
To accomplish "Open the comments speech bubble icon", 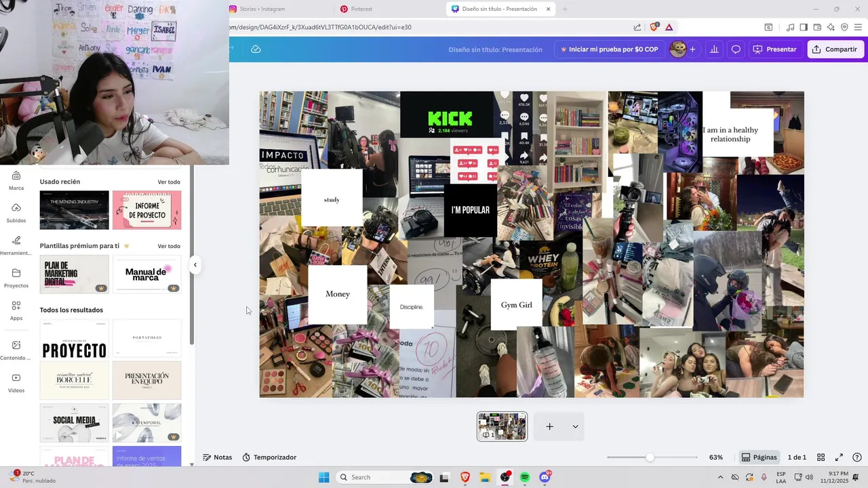I will 736,49.
